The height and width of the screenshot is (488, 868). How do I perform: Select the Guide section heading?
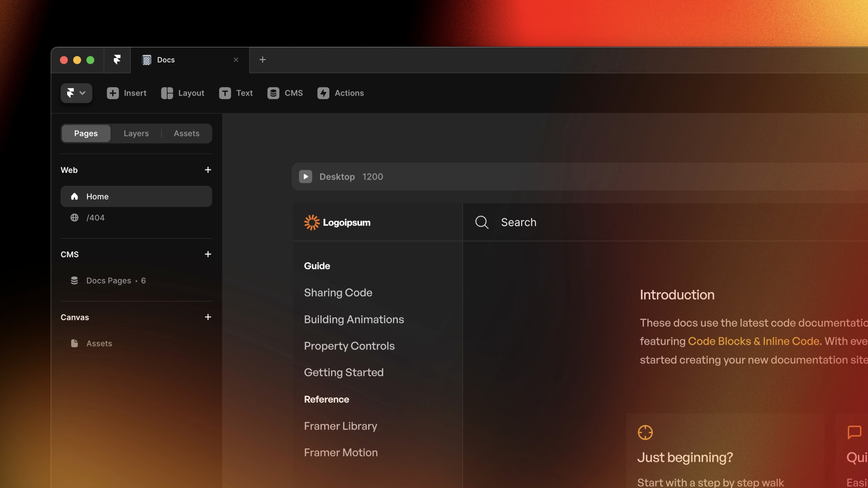click(317, 266)
